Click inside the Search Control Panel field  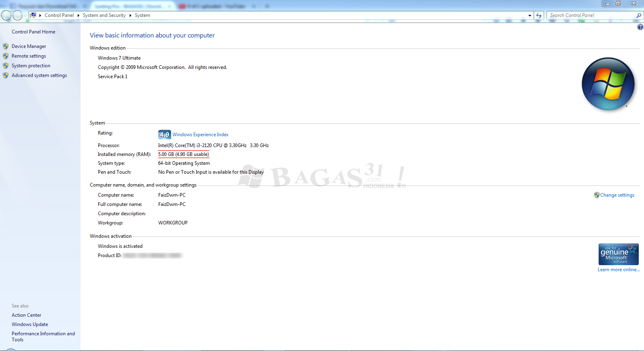coord(590,15)
